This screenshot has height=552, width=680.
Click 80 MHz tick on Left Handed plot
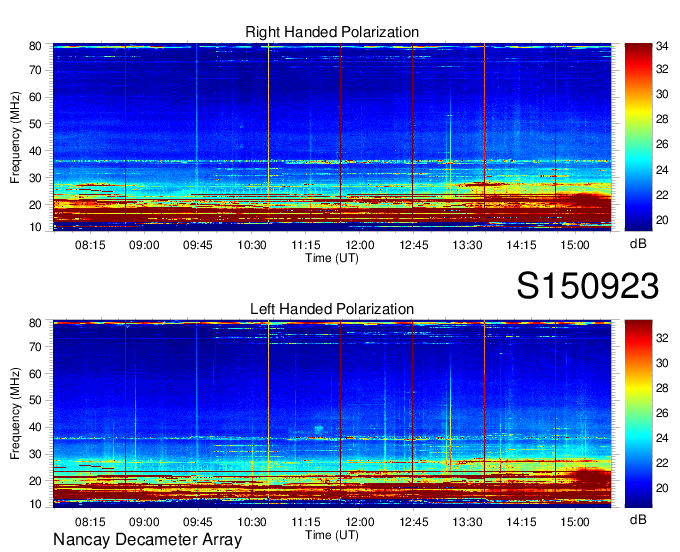(35, 323)
